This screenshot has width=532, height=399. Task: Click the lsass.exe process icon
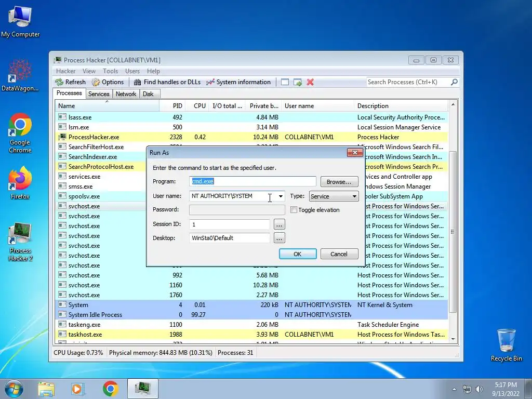pos(62,117)
